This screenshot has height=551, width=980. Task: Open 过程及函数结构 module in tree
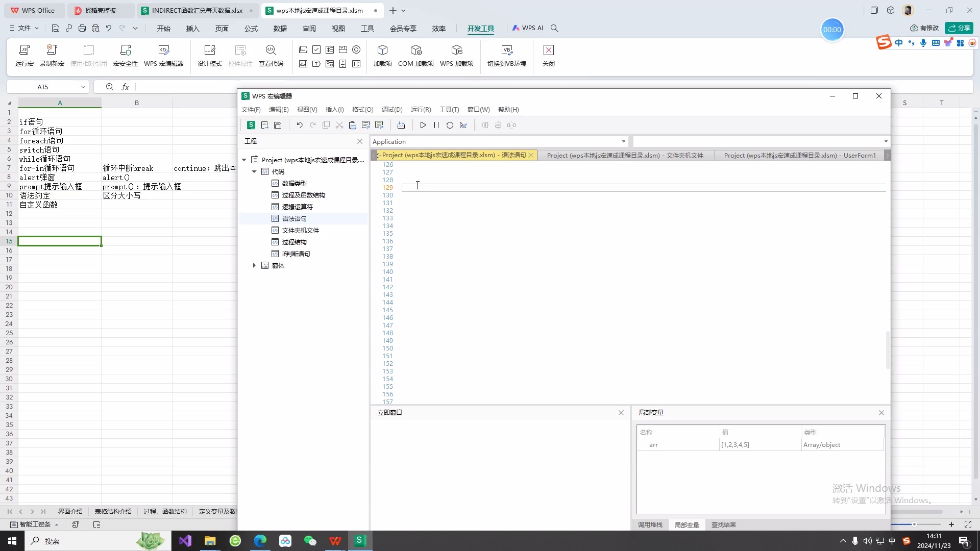pyautogui.click(x=303, y=195)
